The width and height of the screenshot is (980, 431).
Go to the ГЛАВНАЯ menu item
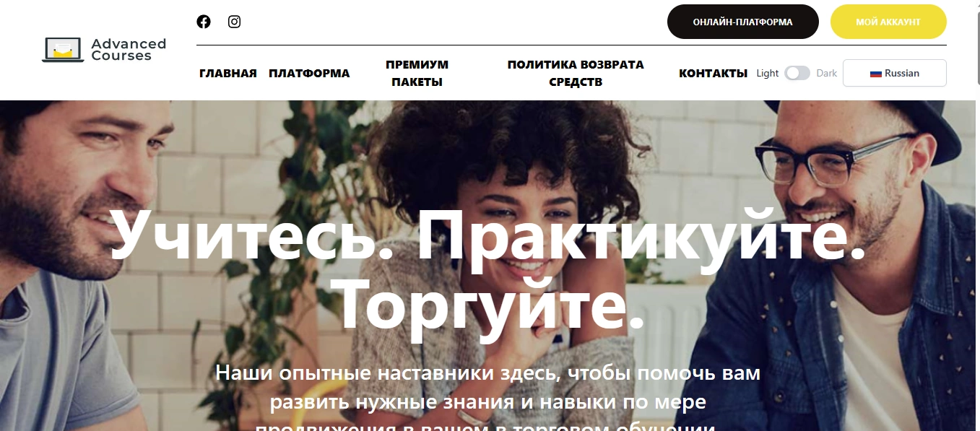228,73
